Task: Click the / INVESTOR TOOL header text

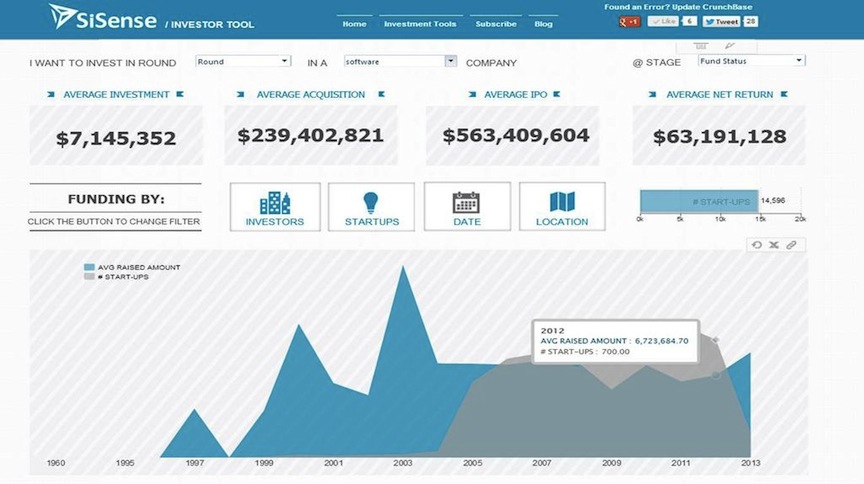Action: pos(210,25)
